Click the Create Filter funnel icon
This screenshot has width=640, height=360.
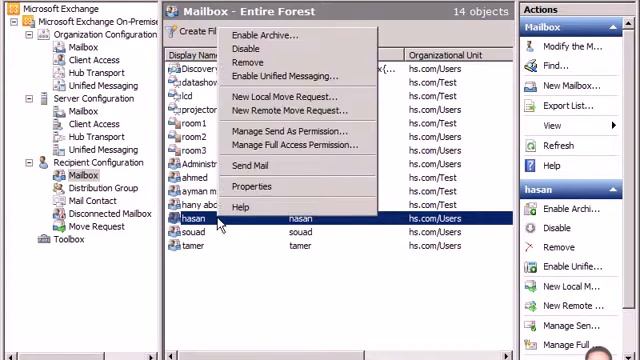[172, 31]
